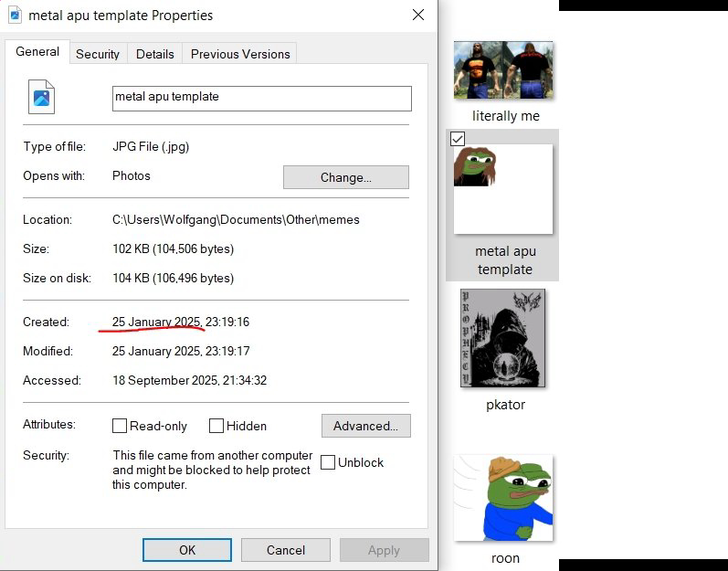
Task: Click the image file icon in title bar
Action: (15, 15)
